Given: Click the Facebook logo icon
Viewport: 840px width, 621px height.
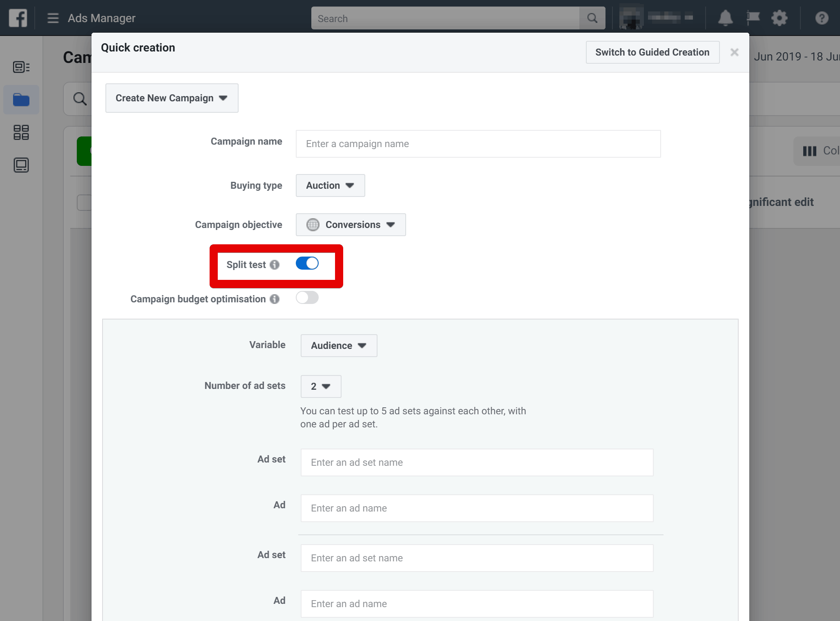Looking at the screenshot, I should pos(18,18).
